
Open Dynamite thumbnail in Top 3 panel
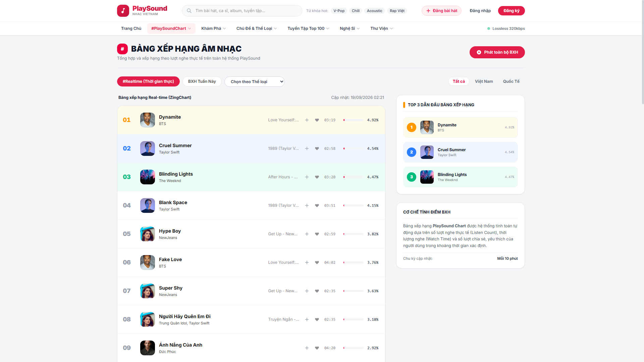[427, 127]
